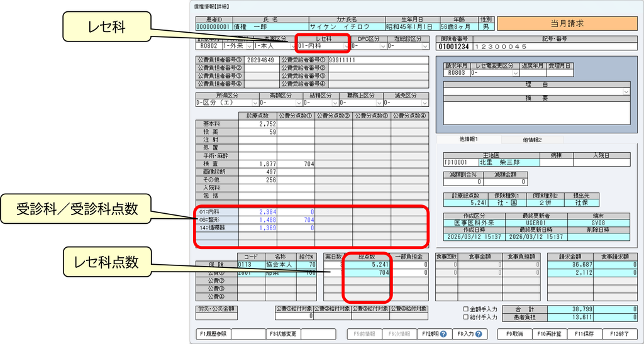Viewport: 644px width, 344px height.
Task: Click the 請求金額 cell 36,687
Action: pos(570,265)
